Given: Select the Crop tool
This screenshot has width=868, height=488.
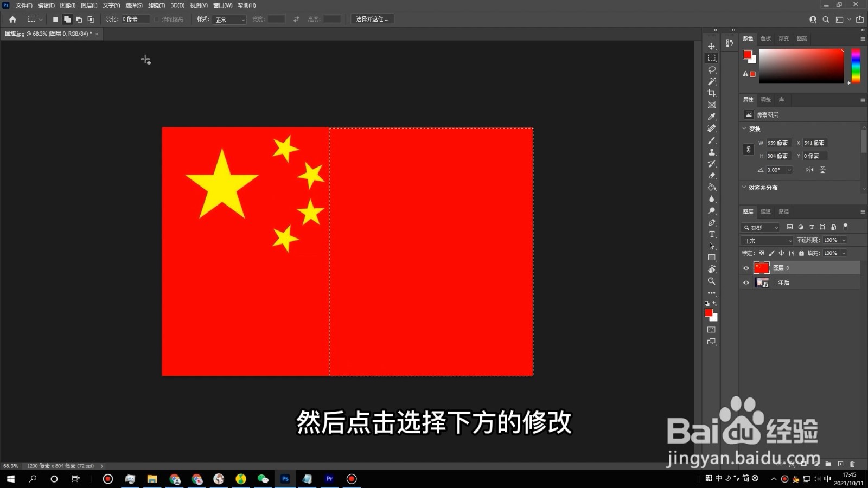Looking at the screenshot, I should (711, 93).
